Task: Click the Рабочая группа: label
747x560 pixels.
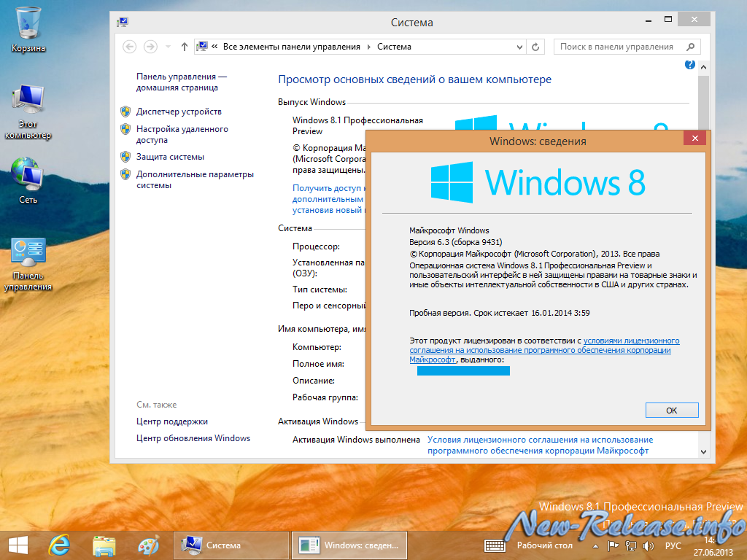Action: 325,397
